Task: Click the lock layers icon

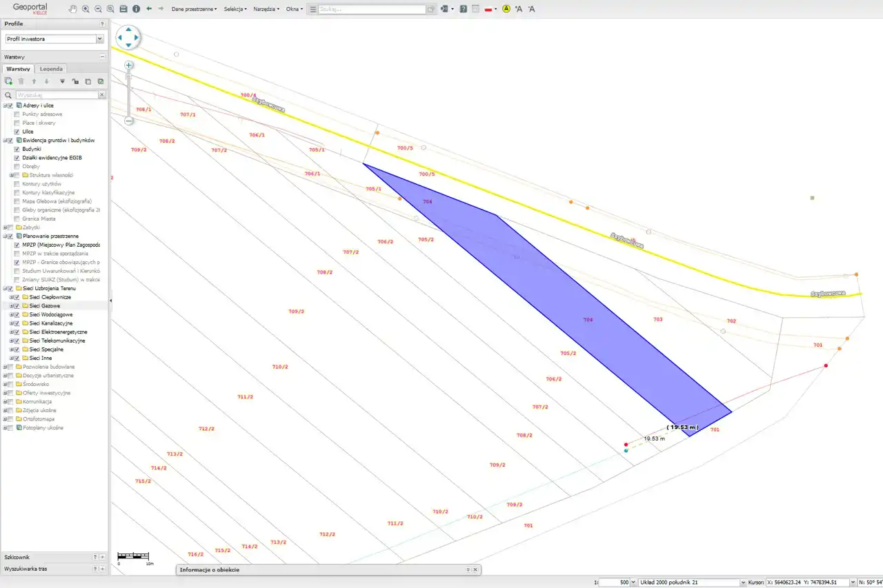Action: (75, 81)
